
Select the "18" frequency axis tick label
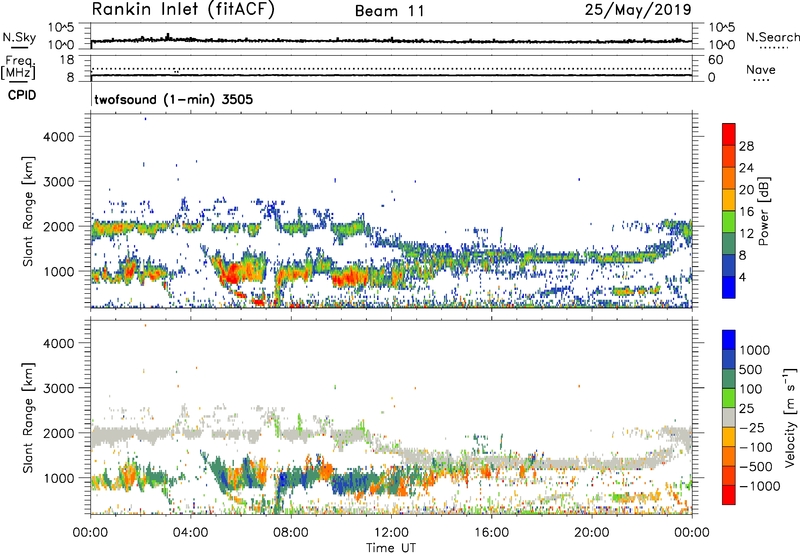pyautogui.click(x=67, y=60)
